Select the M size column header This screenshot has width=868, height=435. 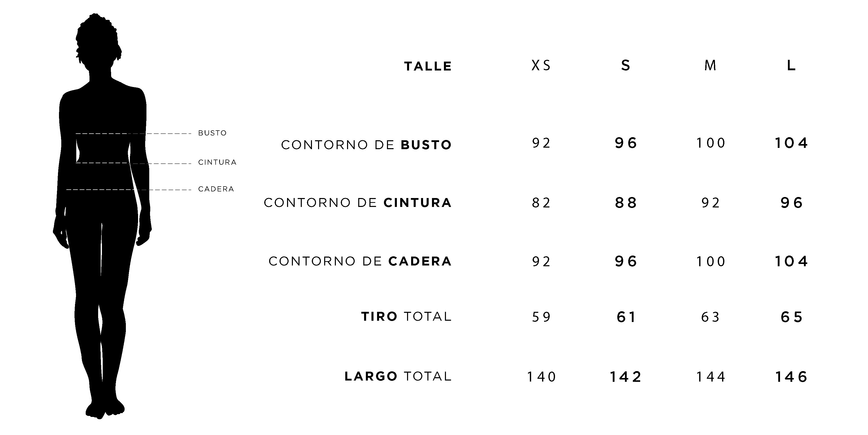(710, 65)
